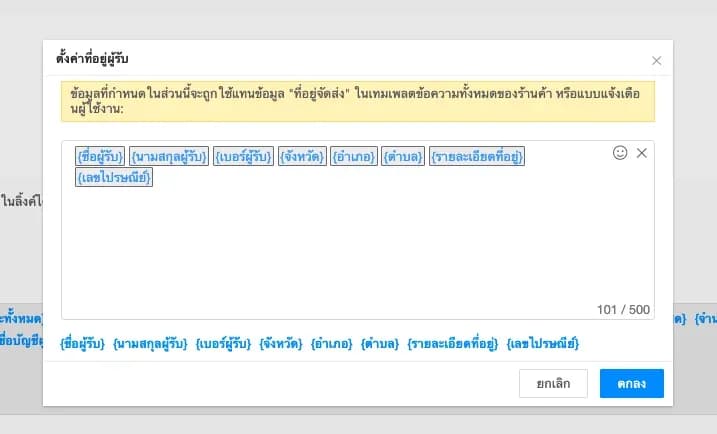
Task: Insert the {ตำบล} variable link below the editor
Action: point(380,343)
